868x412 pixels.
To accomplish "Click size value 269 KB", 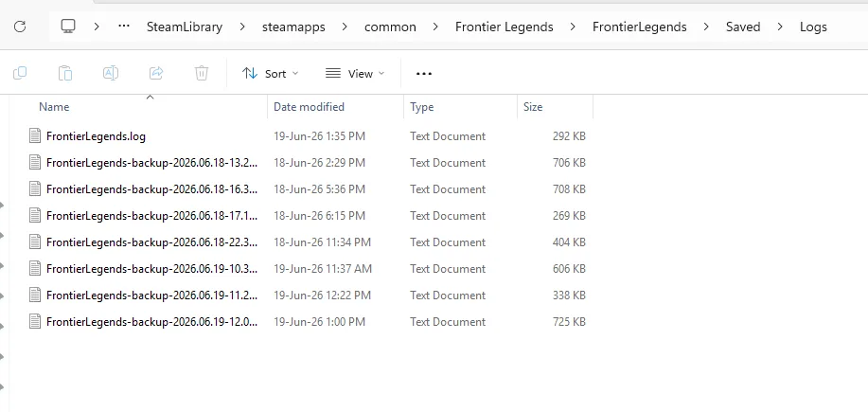I will click(x=569, y=216).
